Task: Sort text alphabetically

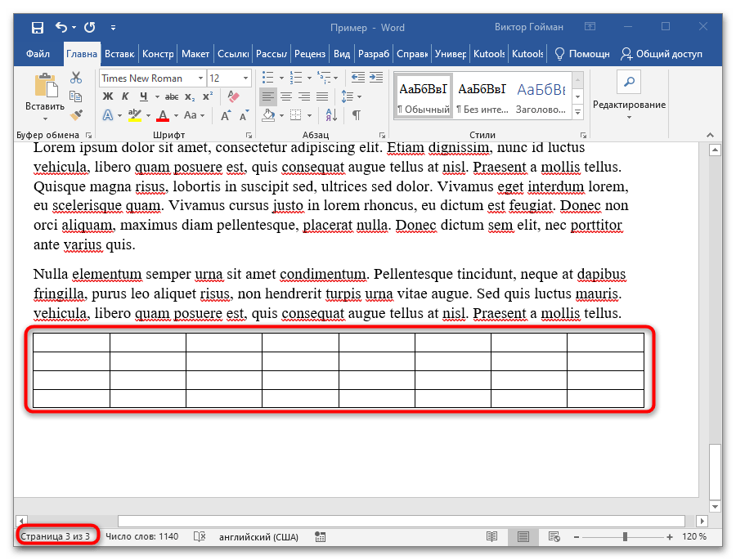Action: click(331, 115)
